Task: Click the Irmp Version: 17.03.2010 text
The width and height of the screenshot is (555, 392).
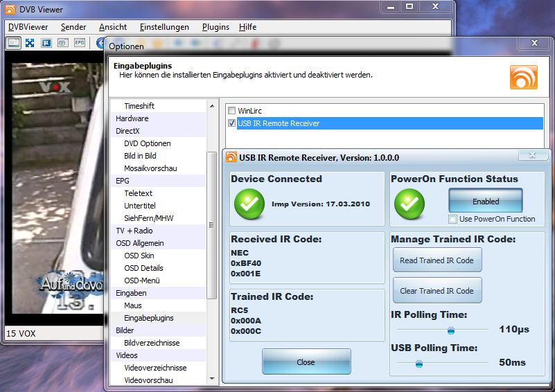Action: tap(321, 204)
